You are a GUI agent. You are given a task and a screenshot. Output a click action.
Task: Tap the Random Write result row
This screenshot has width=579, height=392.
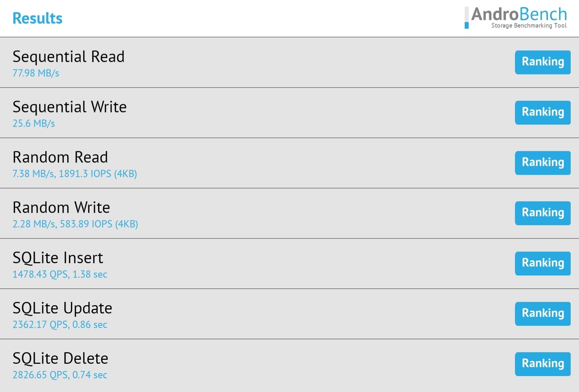click(x=289, y=213)
